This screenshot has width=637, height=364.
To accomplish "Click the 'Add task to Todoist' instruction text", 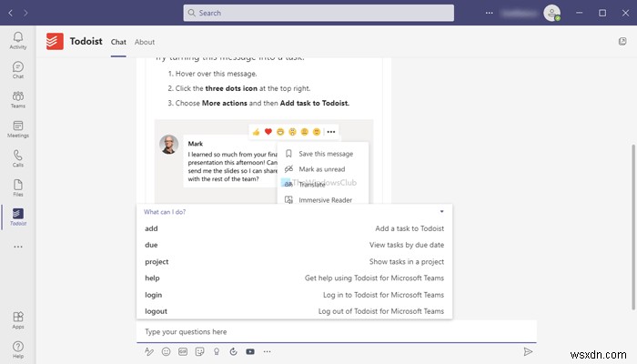I will 315,103.
